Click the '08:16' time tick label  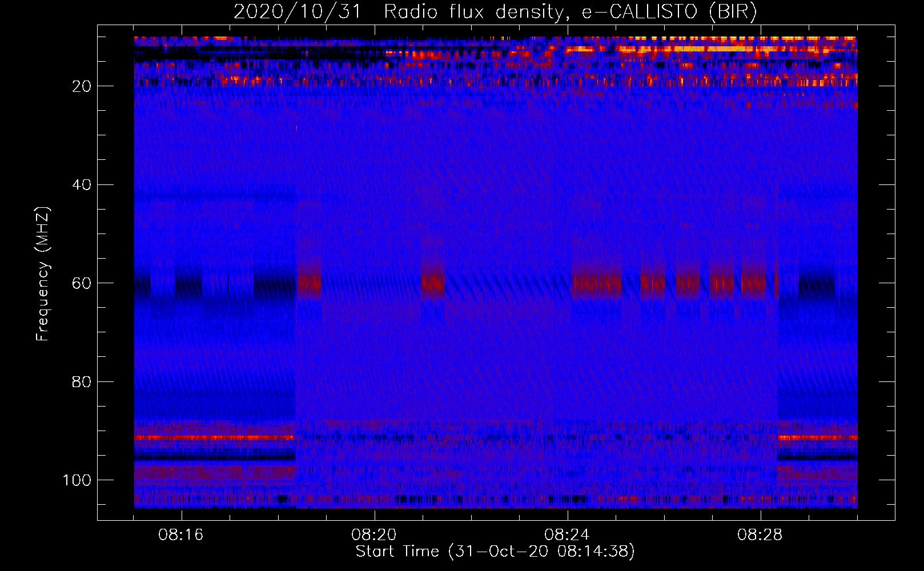click(x=182, y=535)
